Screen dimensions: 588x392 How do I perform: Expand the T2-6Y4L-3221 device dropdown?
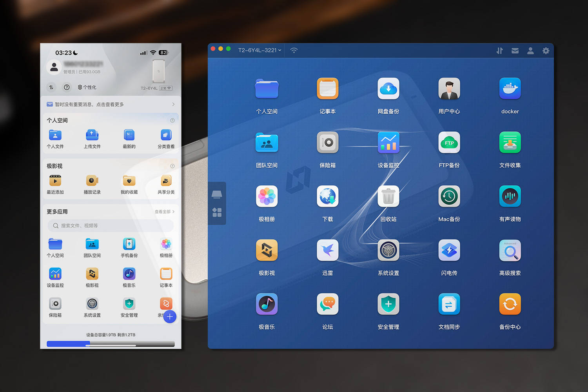tap(260, 50)
